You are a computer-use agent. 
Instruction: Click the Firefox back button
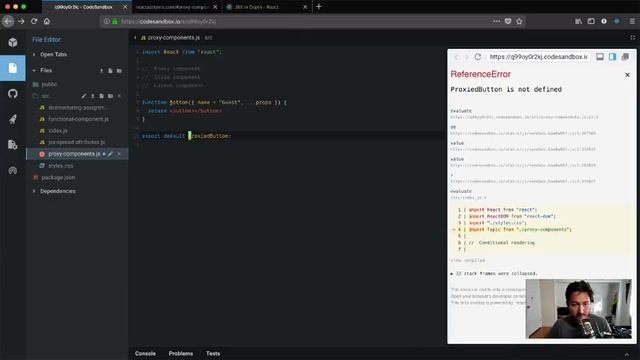[x=8, y=21]
